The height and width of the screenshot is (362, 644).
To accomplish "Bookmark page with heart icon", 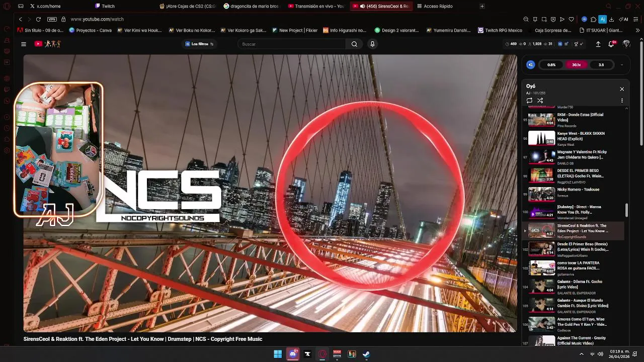I will point(571,19).
